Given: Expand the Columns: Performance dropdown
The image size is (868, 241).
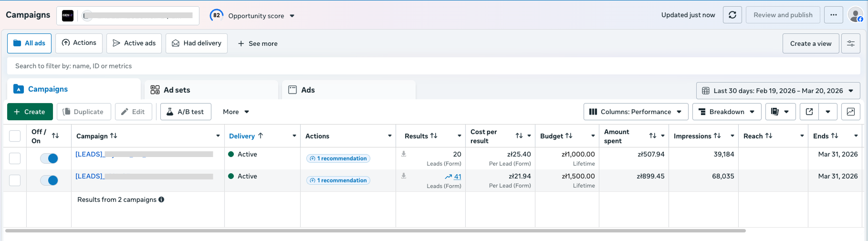Looking at the screenshot, I should tap(636, 112).
